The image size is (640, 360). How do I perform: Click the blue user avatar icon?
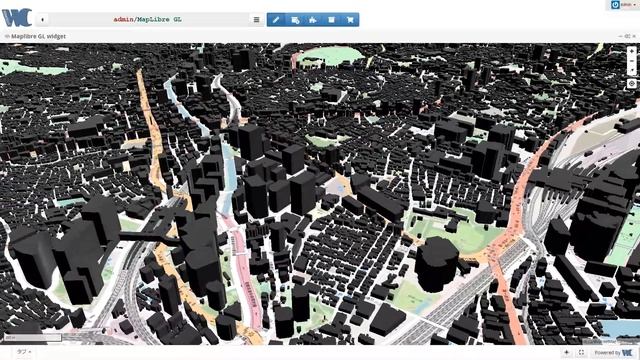coord(615,4)
